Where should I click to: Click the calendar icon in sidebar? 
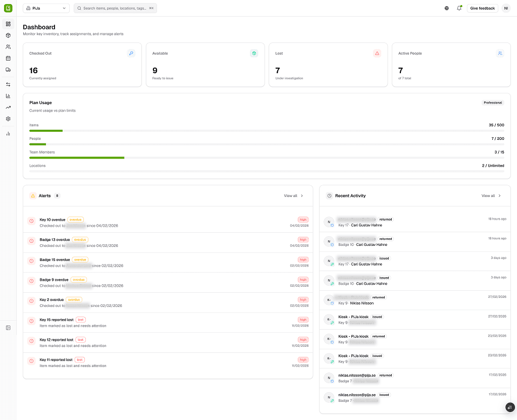(x=8, y=58)
